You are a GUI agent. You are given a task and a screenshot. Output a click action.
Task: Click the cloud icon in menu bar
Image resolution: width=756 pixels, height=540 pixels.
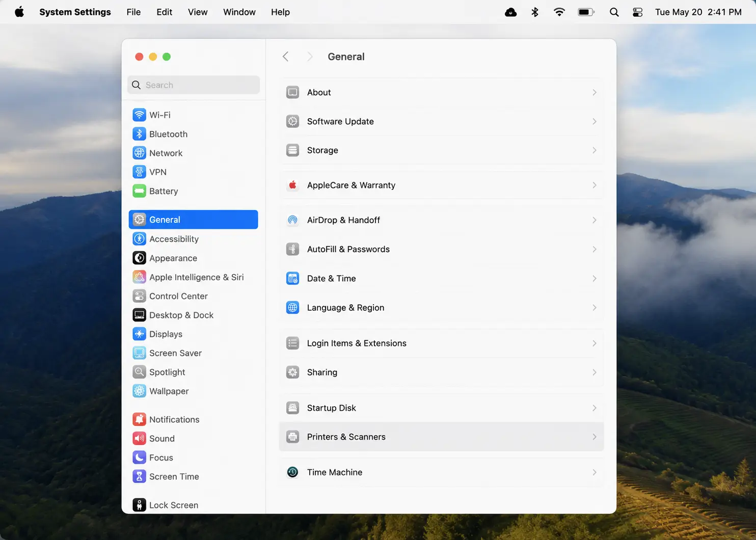(x=510, y=12)
